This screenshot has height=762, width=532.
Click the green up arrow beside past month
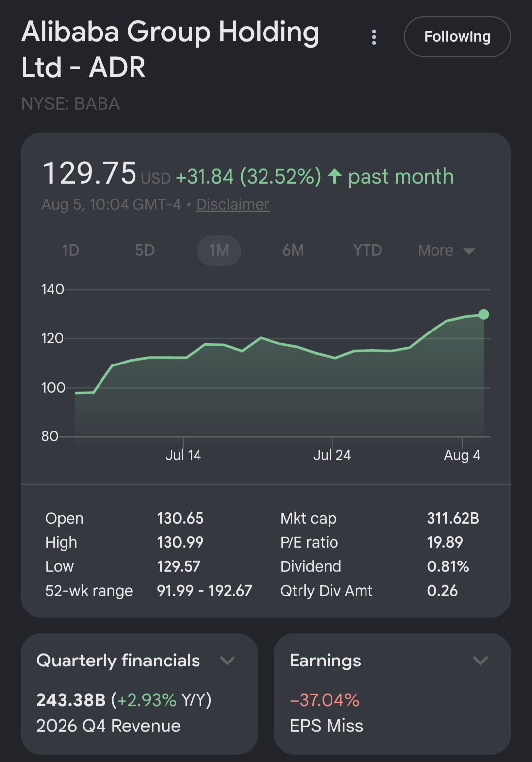[335, 176]
